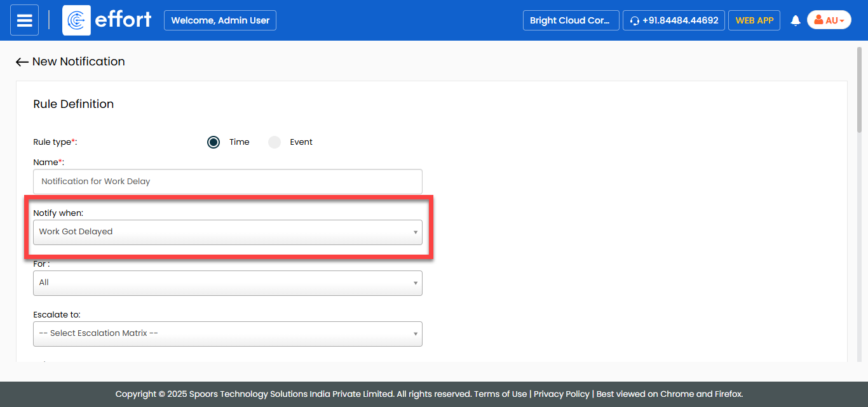Open the Terms of Use link
The width and height of the screenshot is (868, 407).
pyautogui.click(x=501, y=394)
